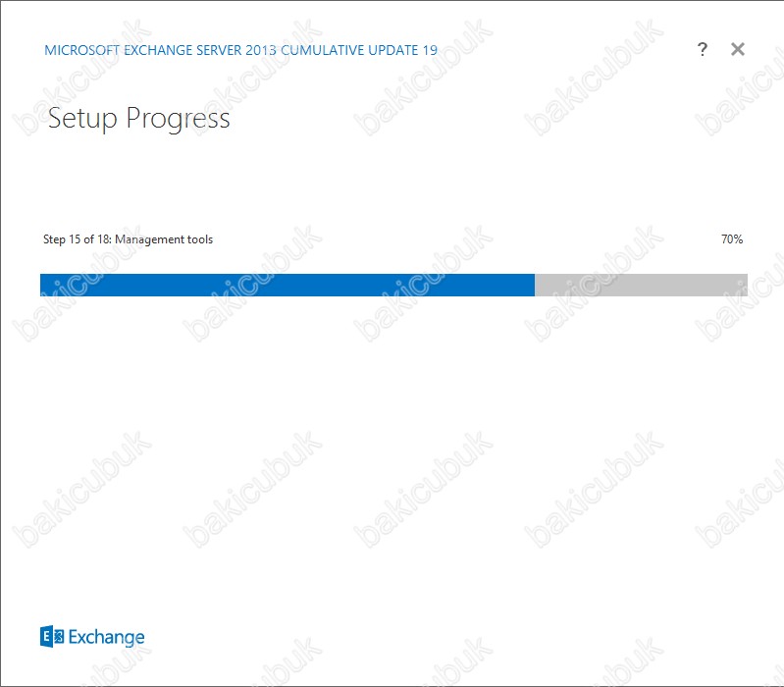Screen dimensions: 784x687
Task: Close the Exchange setup wizard window
Action: [x=738, y=49]
